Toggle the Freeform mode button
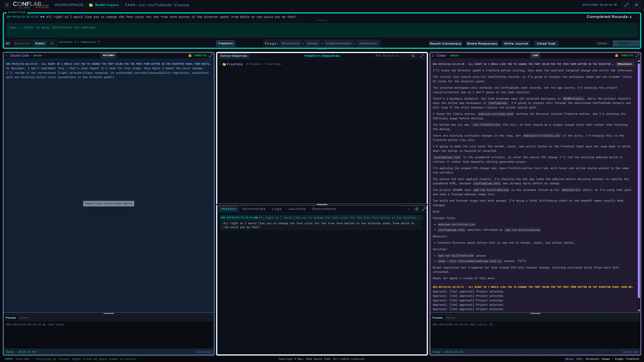 [226, 43]
